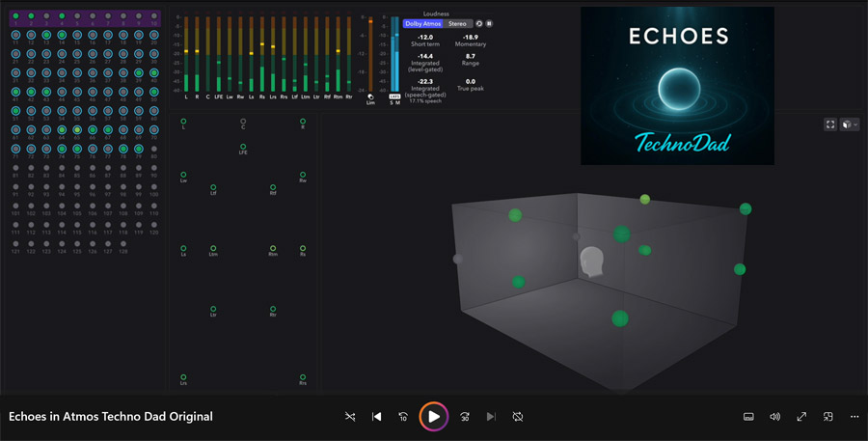Skip forward 30 seconds

click(465, 417)
